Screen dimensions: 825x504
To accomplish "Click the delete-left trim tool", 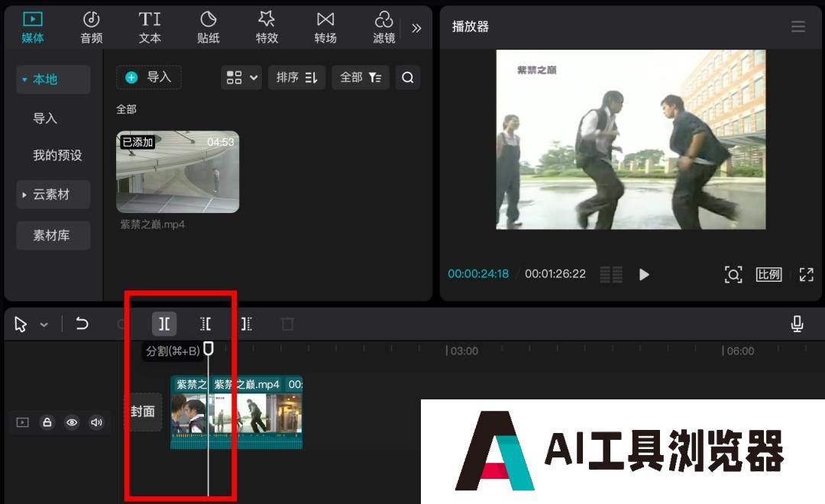I will (205, 324).
